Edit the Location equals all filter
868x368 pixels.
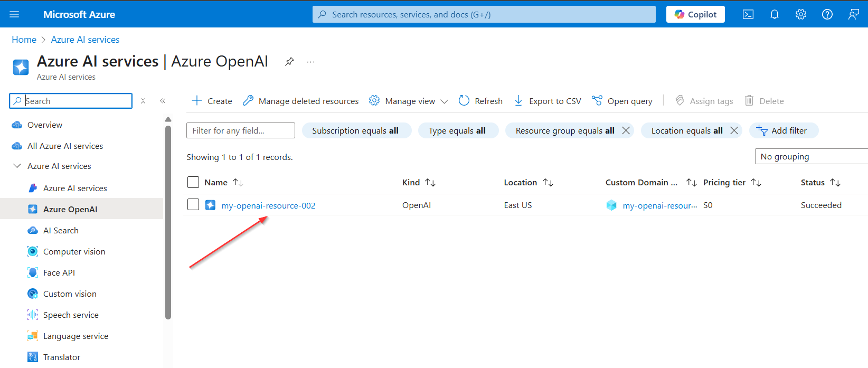coord(686,130)
